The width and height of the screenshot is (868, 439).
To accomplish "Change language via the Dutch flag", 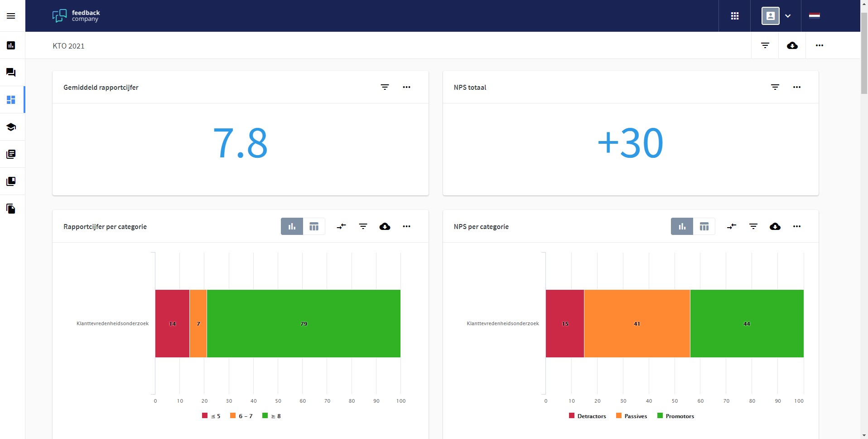I will click(x=814, y=15).
